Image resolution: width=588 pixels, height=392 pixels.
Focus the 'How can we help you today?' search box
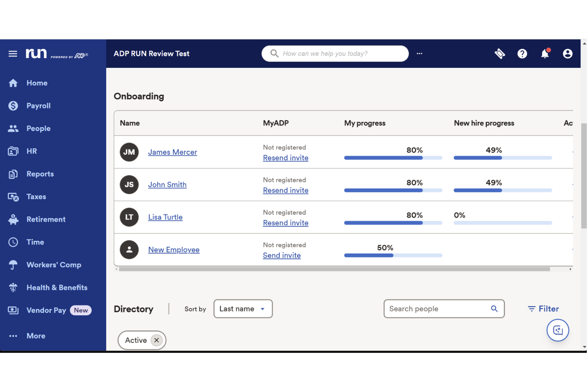pos(335,54)
